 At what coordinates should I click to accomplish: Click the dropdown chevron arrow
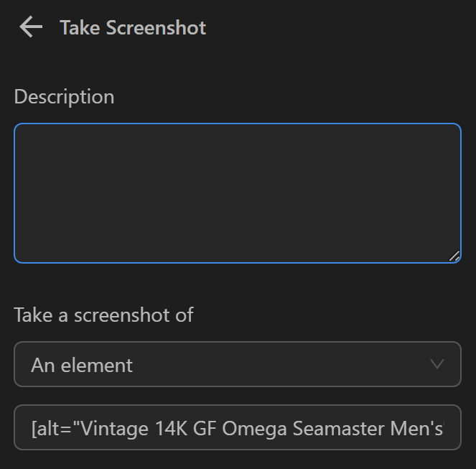[437, 364]
